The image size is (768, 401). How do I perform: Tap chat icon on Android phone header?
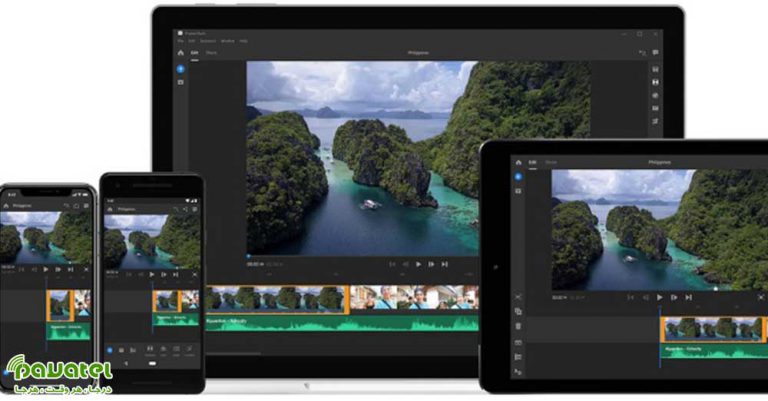194,209
